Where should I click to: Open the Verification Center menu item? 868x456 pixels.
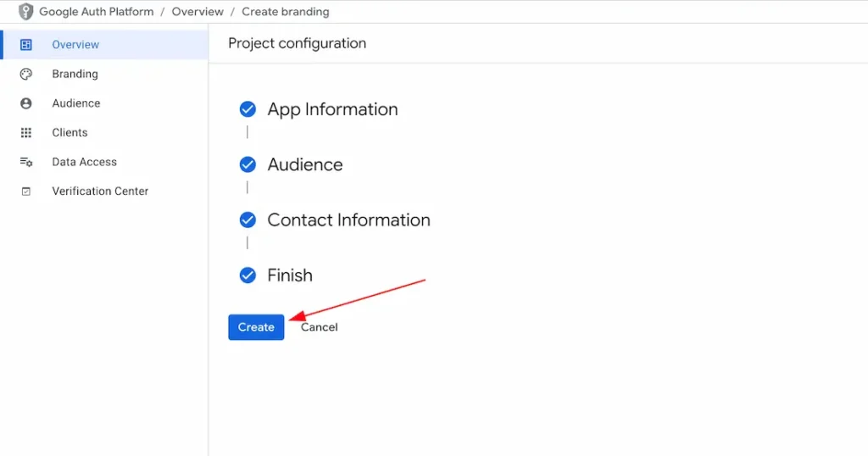100,192
